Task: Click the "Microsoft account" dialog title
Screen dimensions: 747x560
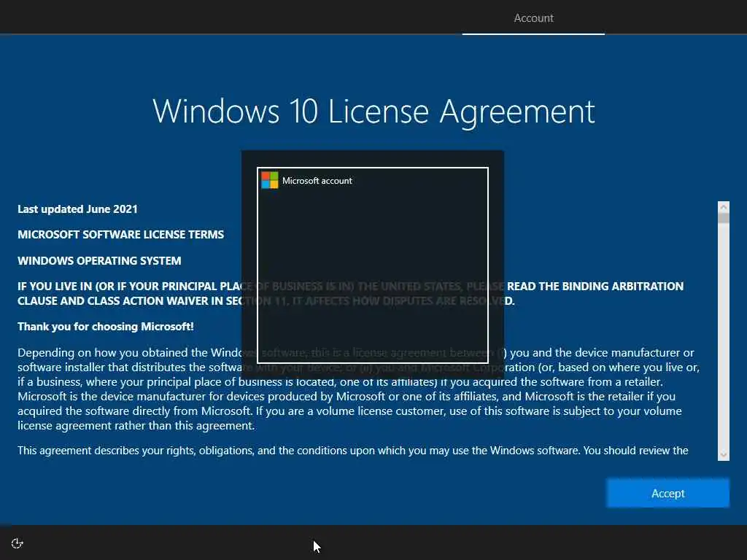Action: point(317,181)
